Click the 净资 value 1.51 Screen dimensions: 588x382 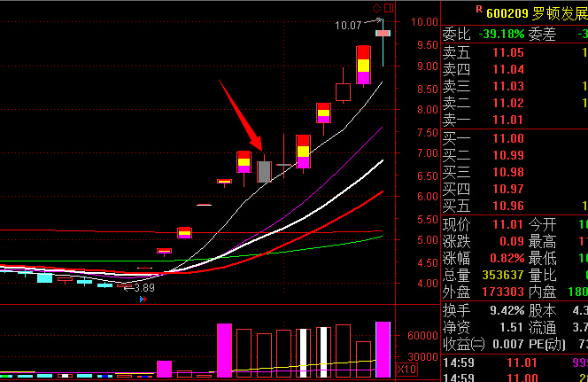coord(512,327)
